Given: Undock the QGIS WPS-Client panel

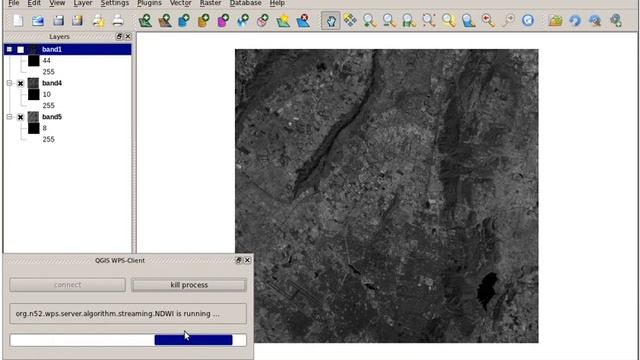Looking at the screenshot, I should pyautogui.click(x=239, y=260).
